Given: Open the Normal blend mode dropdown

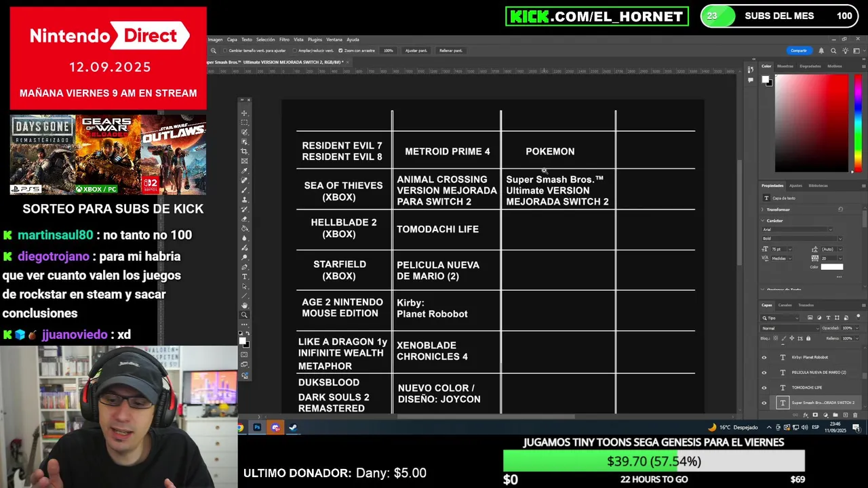Looking at the screenshot, I should click(x=790, y=329).
